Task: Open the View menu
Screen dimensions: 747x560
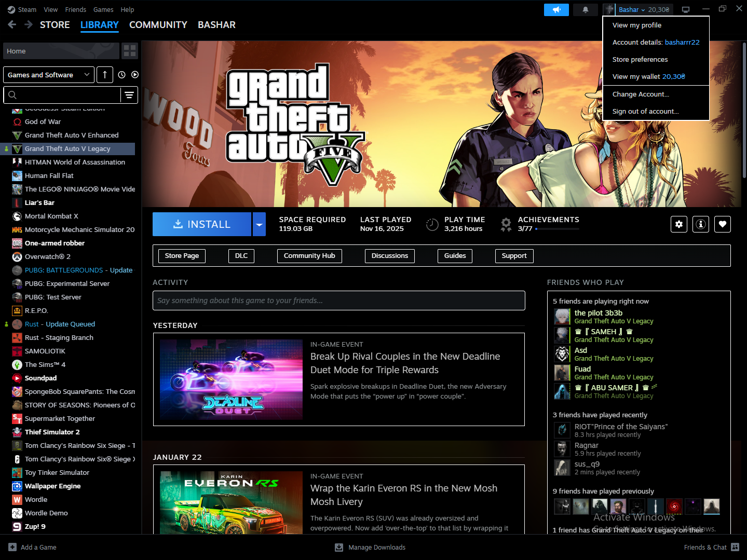Action: [51, 9]
